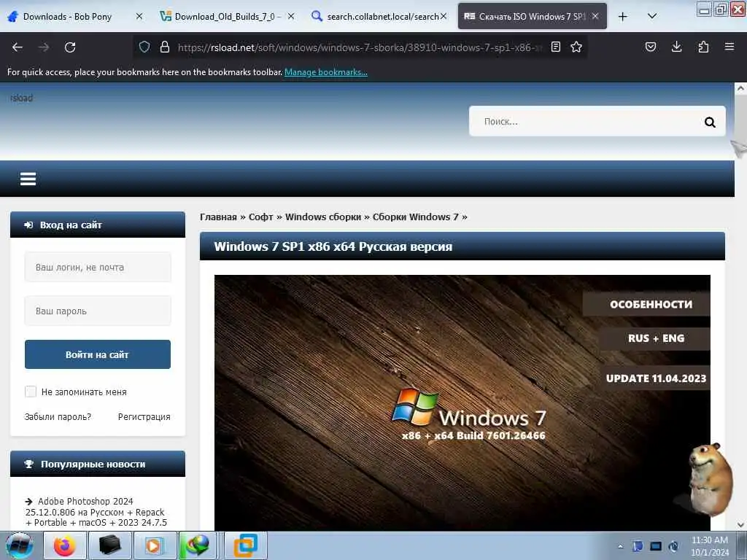
Task: Click the address bar URL
Action: click(x=360, y=47)
